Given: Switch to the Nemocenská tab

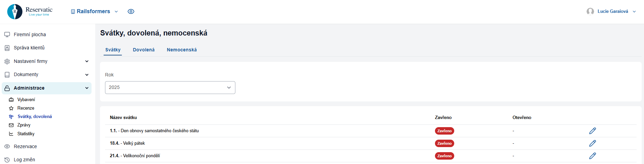Looking at the screenshot, I should (x=182, y=50).
